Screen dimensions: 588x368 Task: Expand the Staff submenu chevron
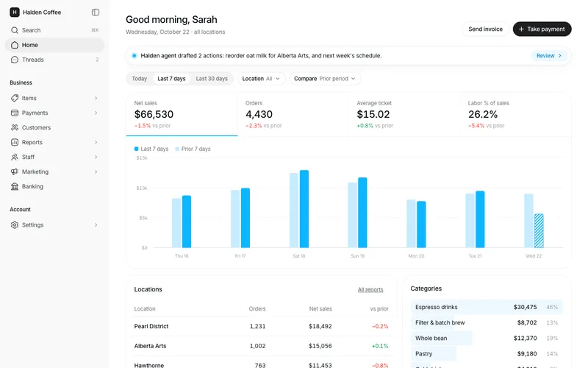pos(96,157)
